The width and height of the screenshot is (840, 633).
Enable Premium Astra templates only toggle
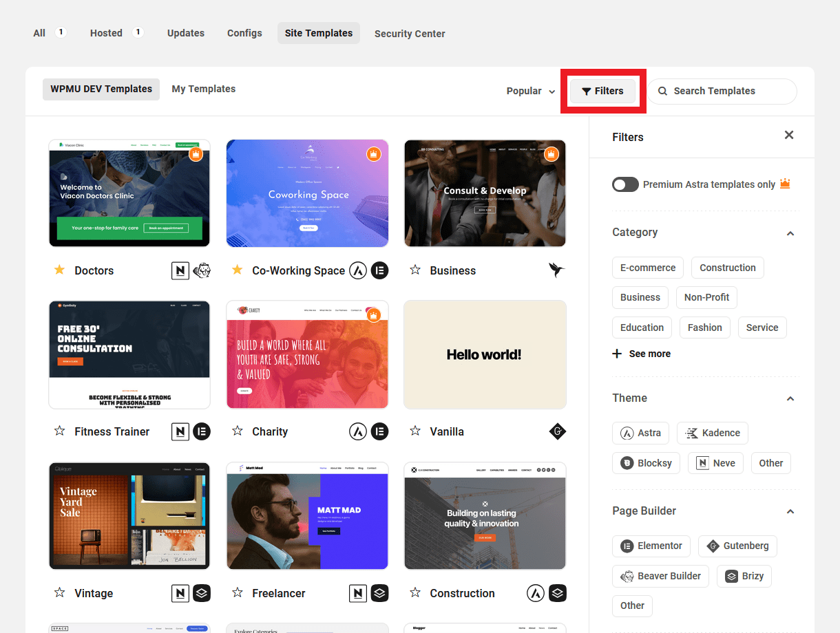pyautogui.click(x=625, y=184)
